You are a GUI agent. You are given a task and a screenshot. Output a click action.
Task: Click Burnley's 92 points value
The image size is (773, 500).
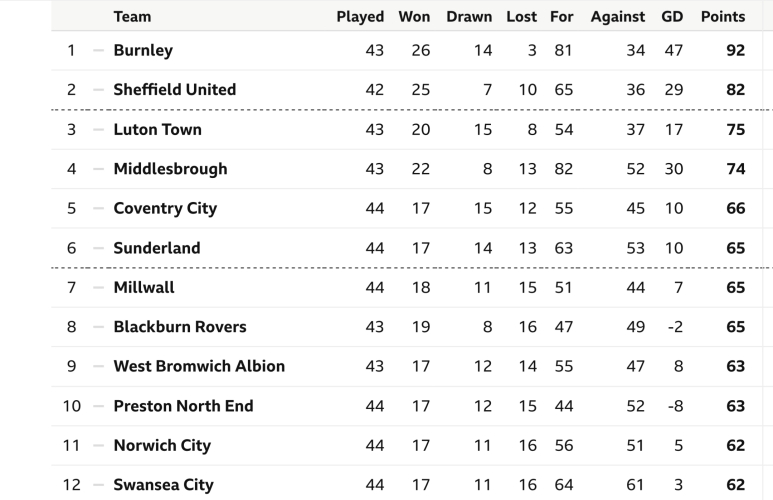pos(735,50)
